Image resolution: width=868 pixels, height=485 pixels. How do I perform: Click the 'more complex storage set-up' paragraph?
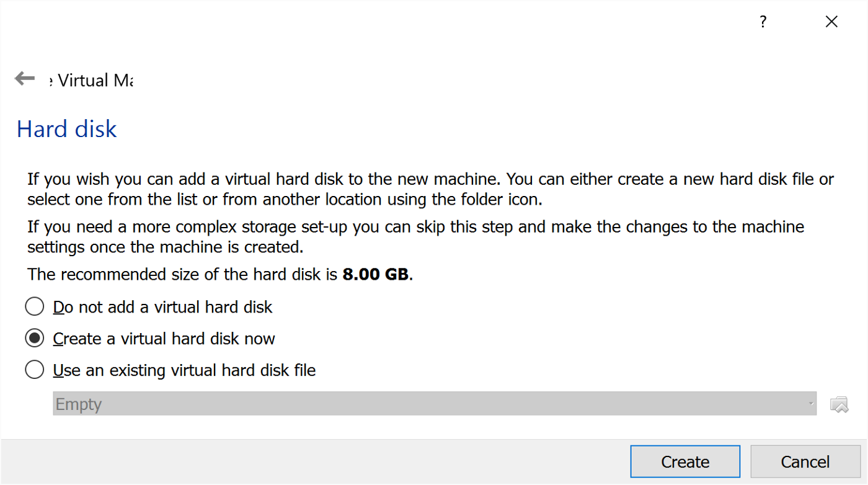[415, 236]
